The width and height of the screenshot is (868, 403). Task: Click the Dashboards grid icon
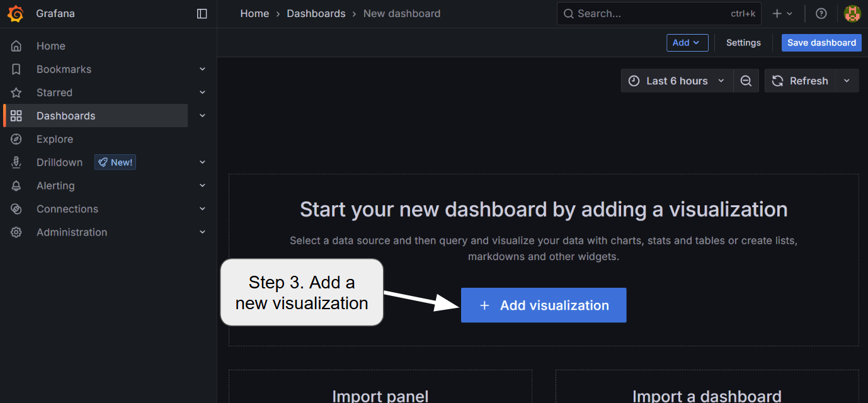(x=16, y=116)
